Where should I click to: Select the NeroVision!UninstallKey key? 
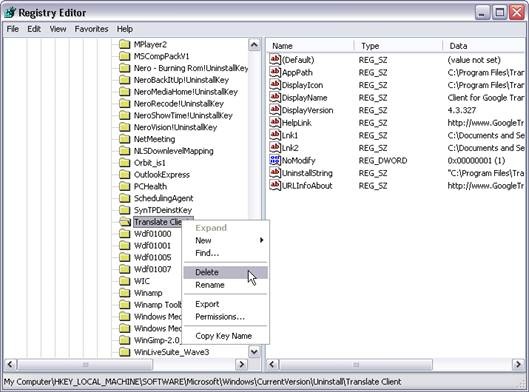(175, 127)
